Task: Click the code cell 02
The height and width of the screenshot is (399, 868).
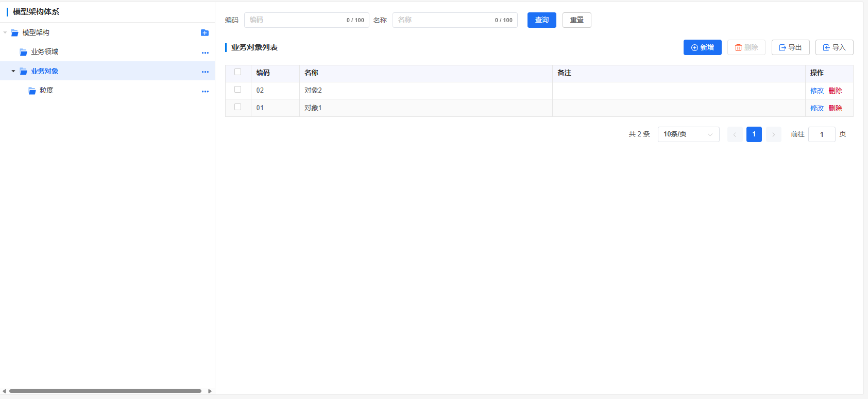Action: 275,91
